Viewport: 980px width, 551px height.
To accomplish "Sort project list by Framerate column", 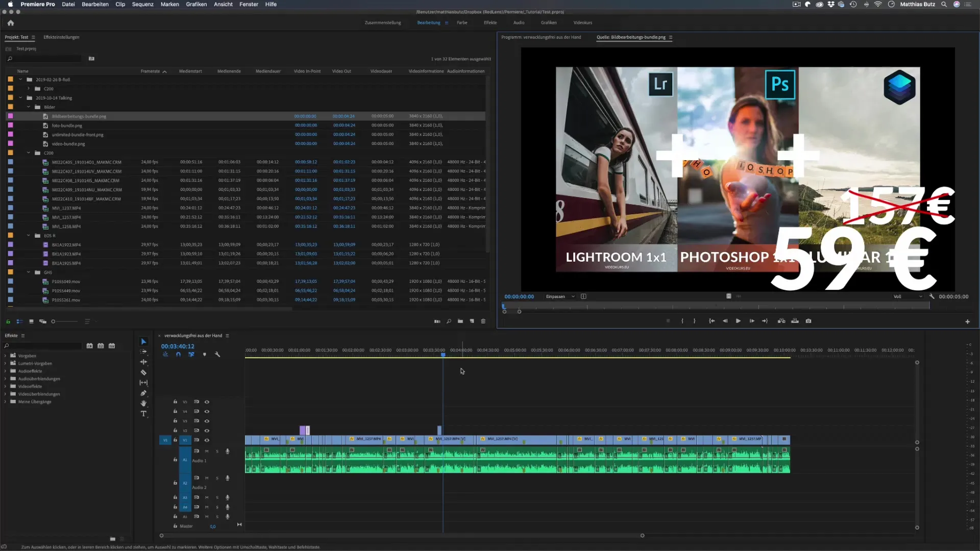I will (154, 71).
